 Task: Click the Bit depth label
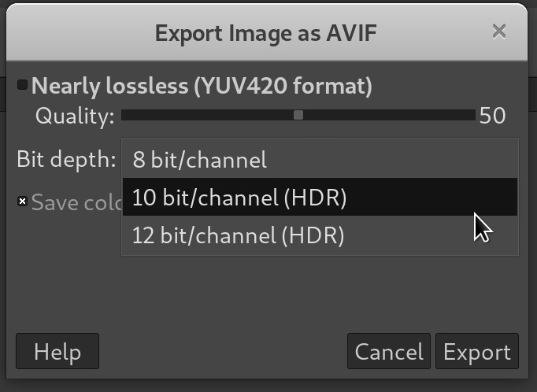66,160
